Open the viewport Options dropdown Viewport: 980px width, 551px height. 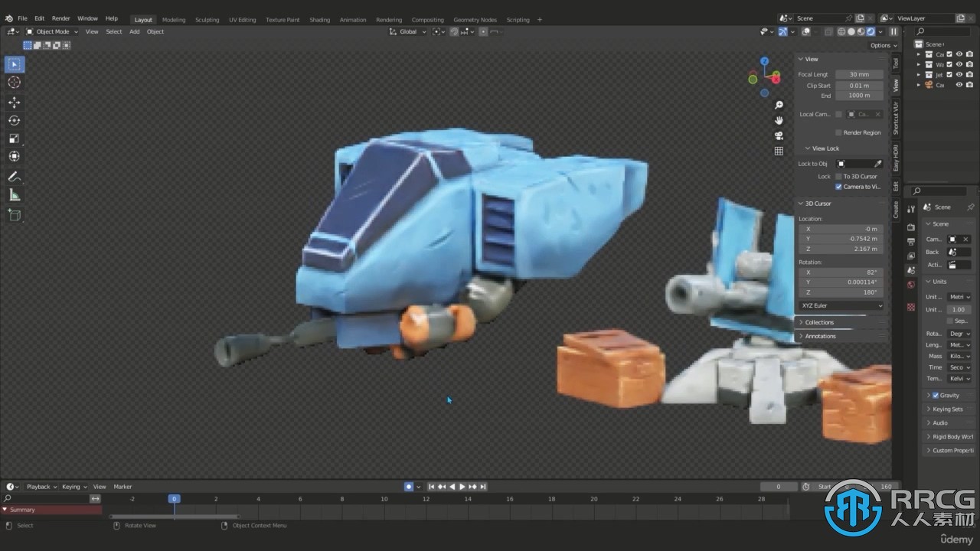pos(883,45)
